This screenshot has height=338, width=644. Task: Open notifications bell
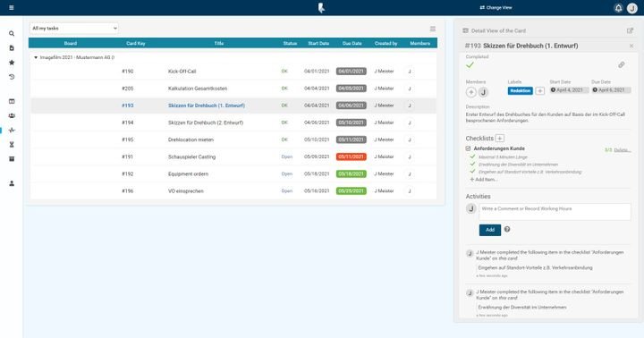(618, 8)
